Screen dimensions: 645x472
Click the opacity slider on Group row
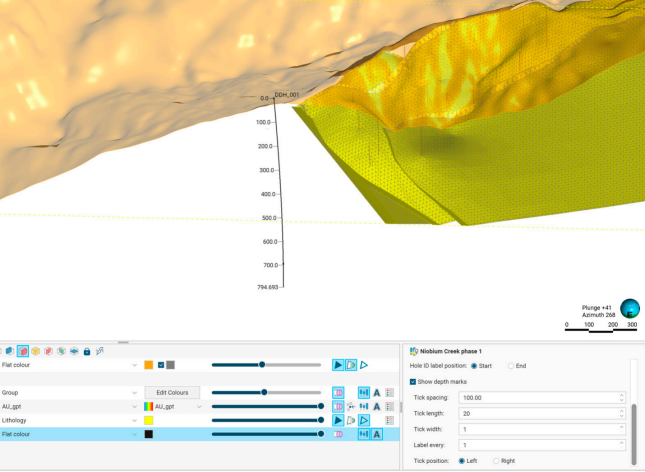point(264,393)
